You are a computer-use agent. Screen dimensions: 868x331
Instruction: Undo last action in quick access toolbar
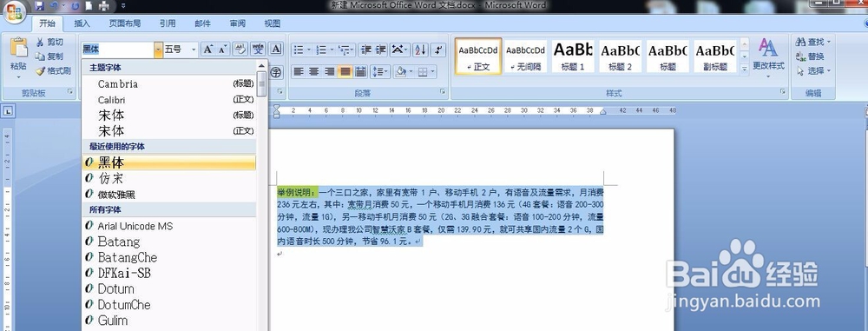coord(54,6)
